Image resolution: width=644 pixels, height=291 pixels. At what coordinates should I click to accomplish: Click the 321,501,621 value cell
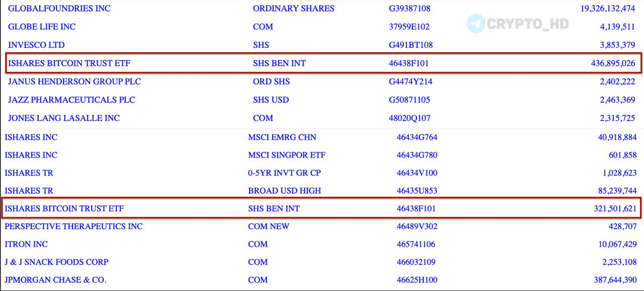(x=615, y=208)
